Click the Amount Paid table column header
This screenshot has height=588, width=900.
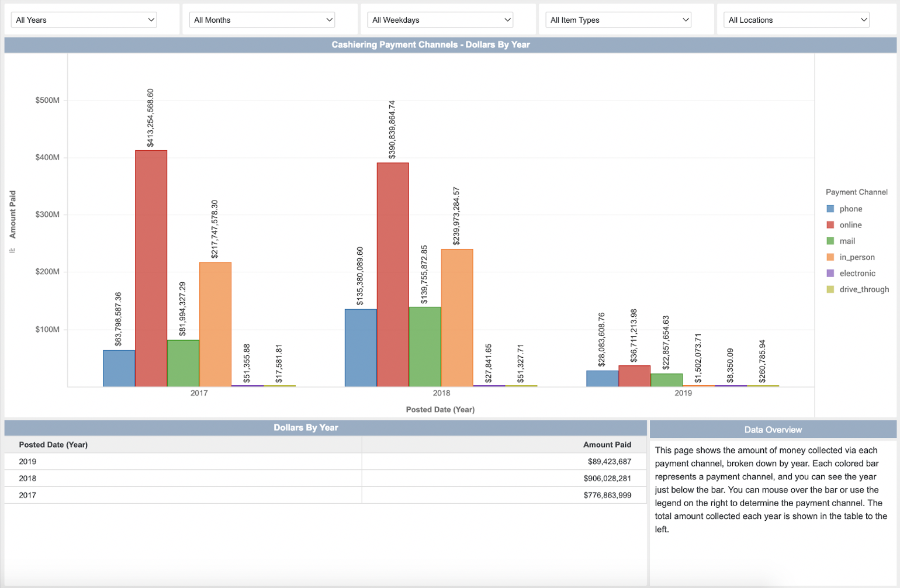coord(607,445)
